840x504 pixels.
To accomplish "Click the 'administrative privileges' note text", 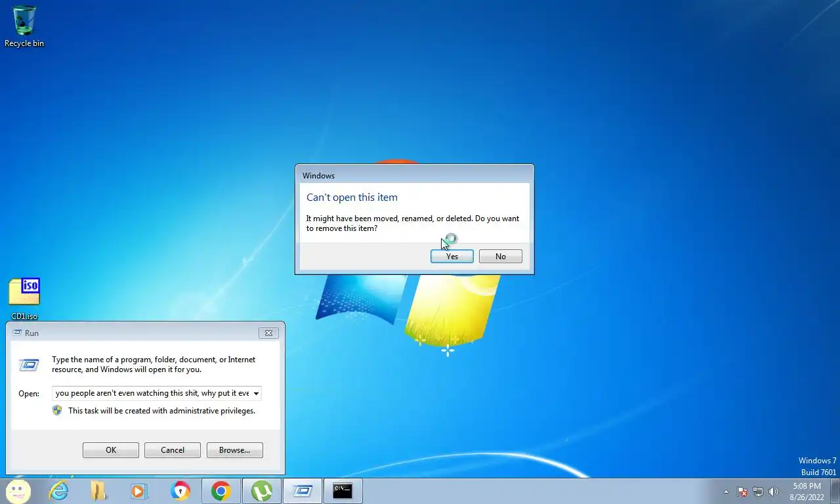I will 161,411.
